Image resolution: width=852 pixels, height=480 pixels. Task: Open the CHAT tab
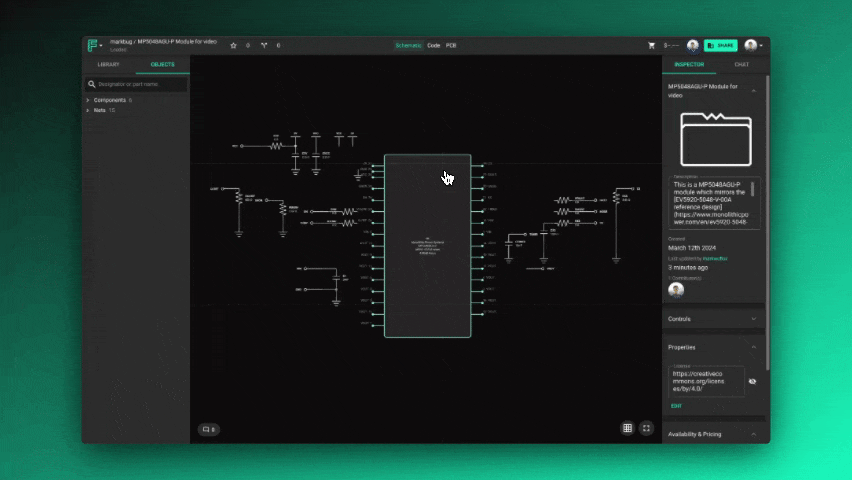point(741,65)
